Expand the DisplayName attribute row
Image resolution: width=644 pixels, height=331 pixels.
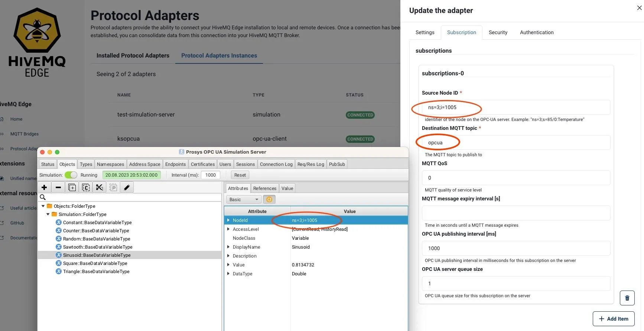coord(228,247)
